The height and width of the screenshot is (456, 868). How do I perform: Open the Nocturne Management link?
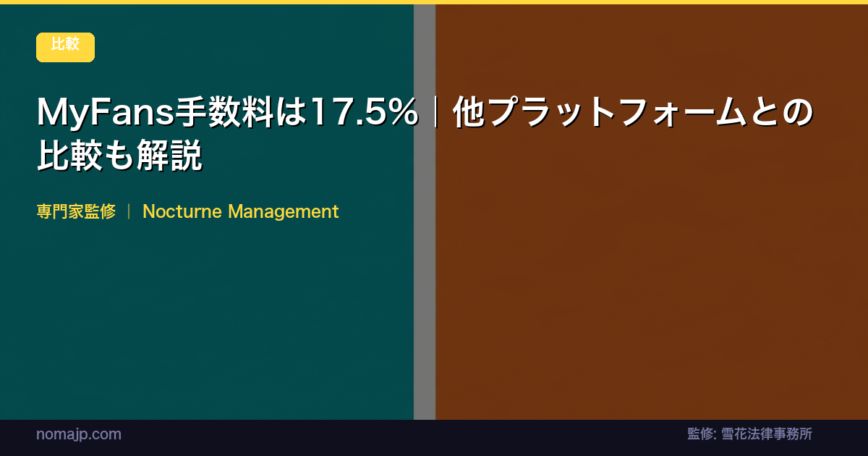pyautogui.click(x=240, y=212)
